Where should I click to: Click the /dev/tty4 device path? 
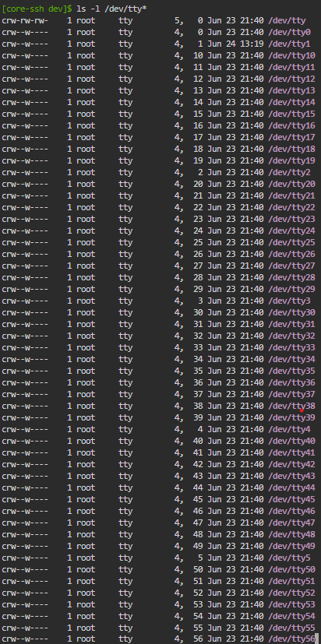[289, 430]
